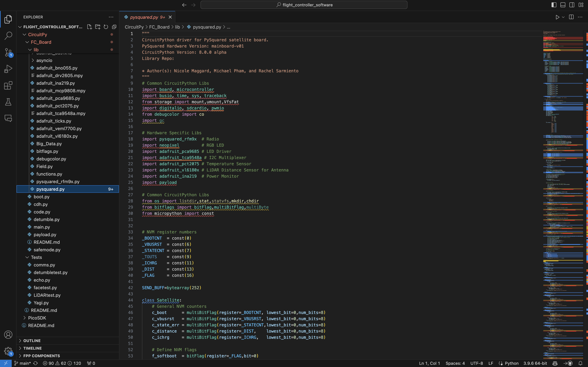
Task: Open the ports forwarded indicator showing 0
Action: coord(91,363)
